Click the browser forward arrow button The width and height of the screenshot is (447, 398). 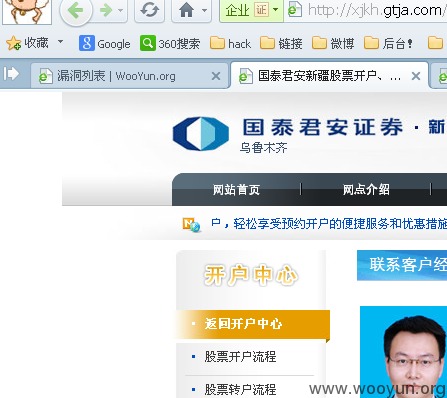[106, 11]
